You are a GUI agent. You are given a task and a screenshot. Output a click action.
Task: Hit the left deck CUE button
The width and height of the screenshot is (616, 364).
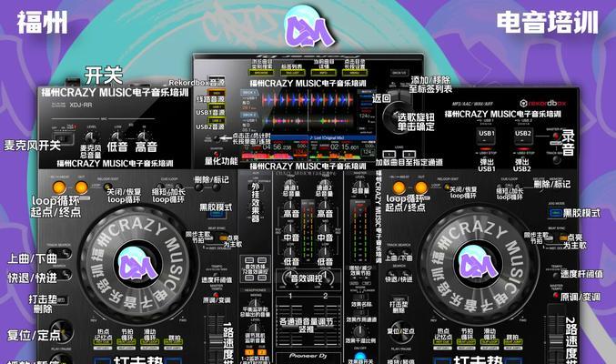point(62,331)
